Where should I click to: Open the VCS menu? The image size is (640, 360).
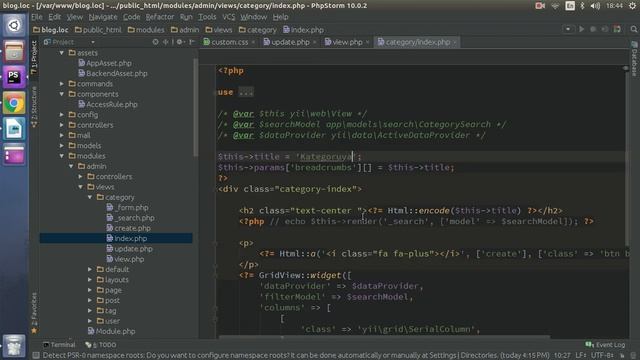click(229, 17)
